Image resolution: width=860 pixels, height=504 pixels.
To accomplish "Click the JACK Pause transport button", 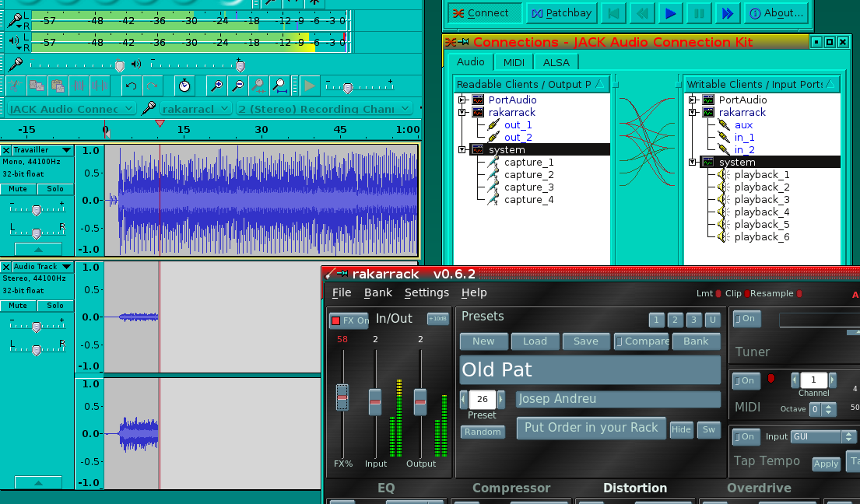I will click(x=699, y=13).
